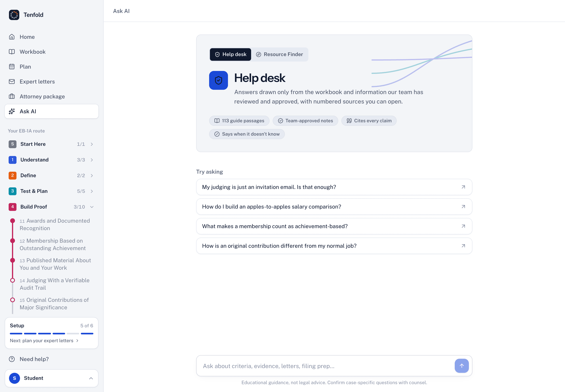Ask what makes membership achievement-based
The image size is (565, 392).
click(x=334, y=226)
